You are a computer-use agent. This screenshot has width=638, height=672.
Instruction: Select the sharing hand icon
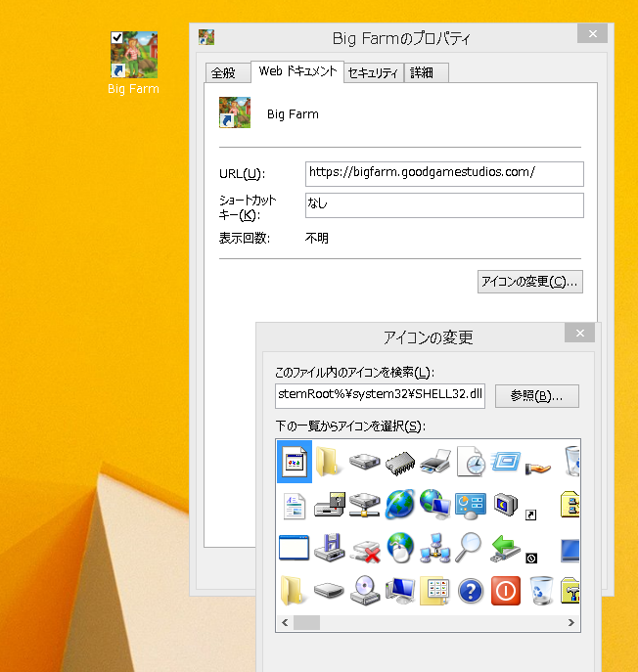[x=537, y=468]
